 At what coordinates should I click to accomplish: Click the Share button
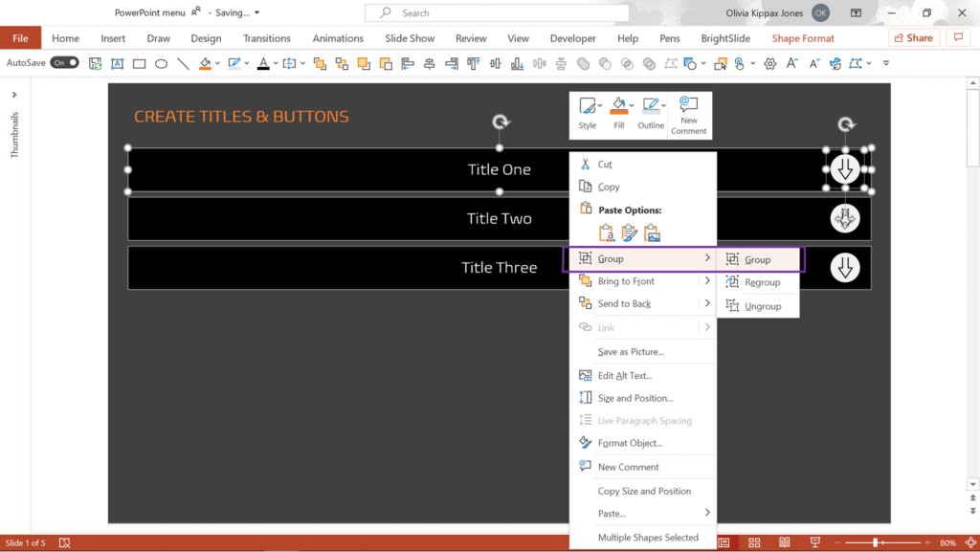point(912,37)
